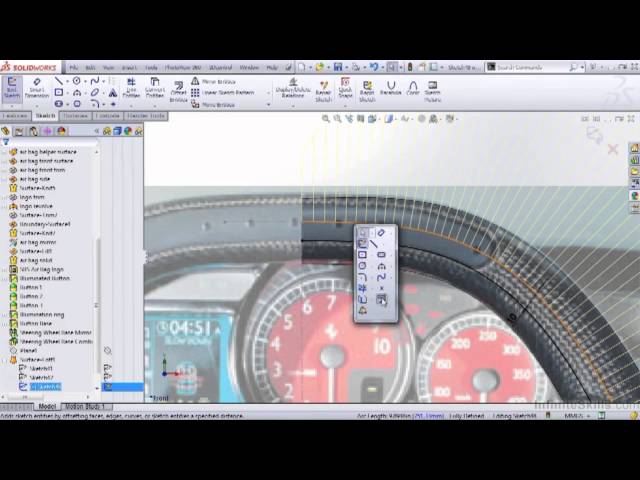Open Display/Delete Relations

tap(293, 88)
